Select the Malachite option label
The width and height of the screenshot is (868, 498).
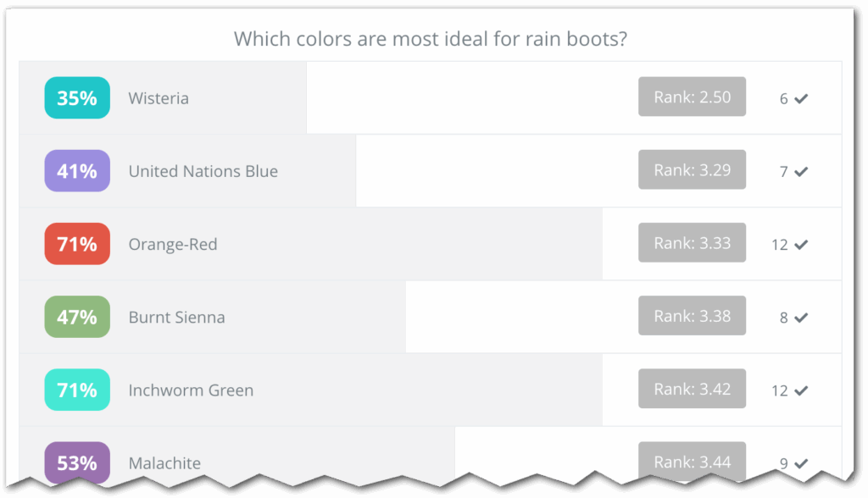coord(164,463)
